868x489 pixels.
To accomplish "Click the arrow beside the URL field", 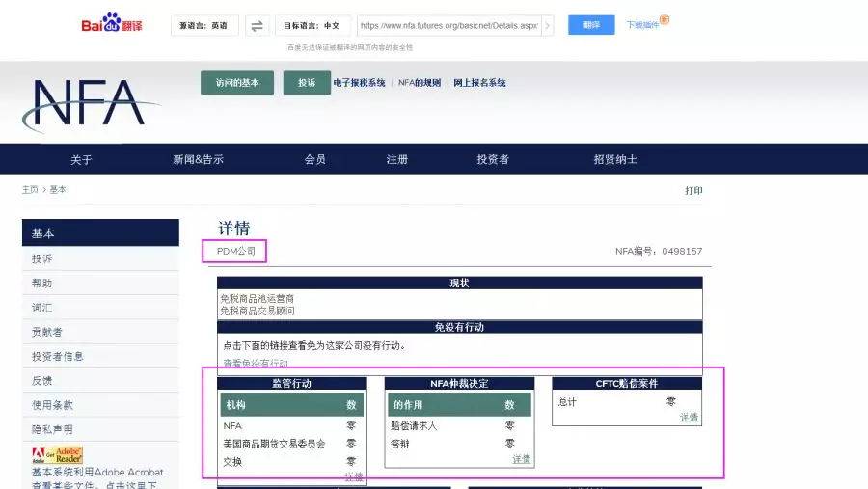I will (548, 25).
